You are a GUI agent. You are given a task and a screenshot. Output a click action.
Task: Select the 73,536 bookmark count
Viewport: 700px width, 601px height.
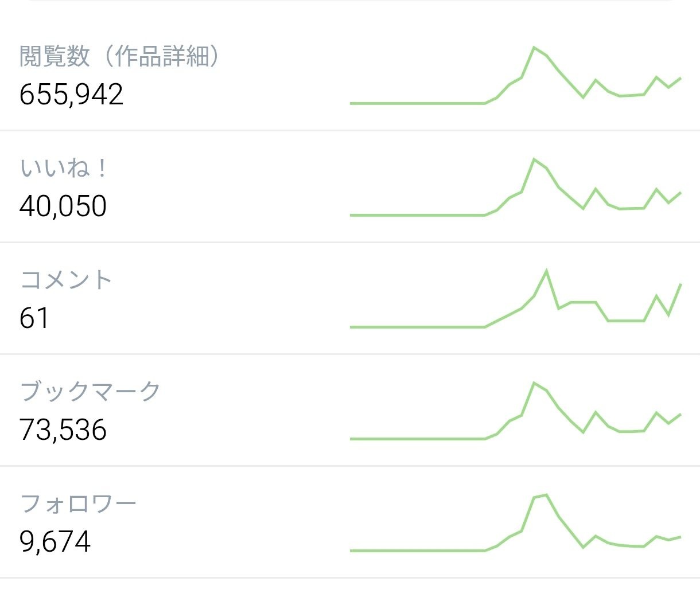pos(63,430)
